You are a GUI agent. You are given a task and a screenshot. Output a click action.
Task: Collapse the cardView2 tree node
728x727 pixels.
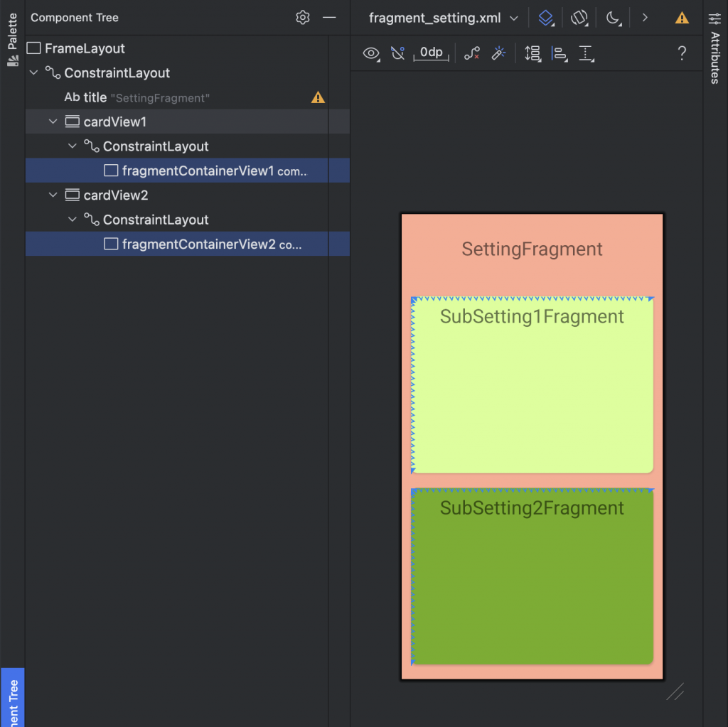(x=53, y=195)
